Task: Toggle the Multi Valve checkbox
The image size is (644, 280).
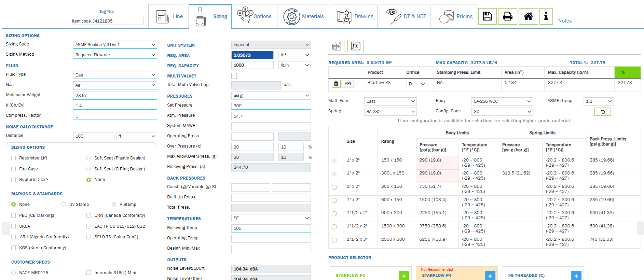Action: (x=234, y=76)
